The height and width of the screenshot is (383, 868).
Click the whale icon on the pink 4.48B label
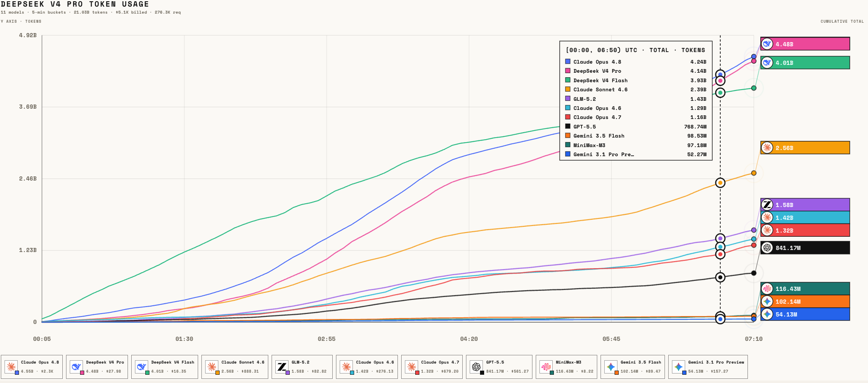pyautogui.click(x=767, y=44)
